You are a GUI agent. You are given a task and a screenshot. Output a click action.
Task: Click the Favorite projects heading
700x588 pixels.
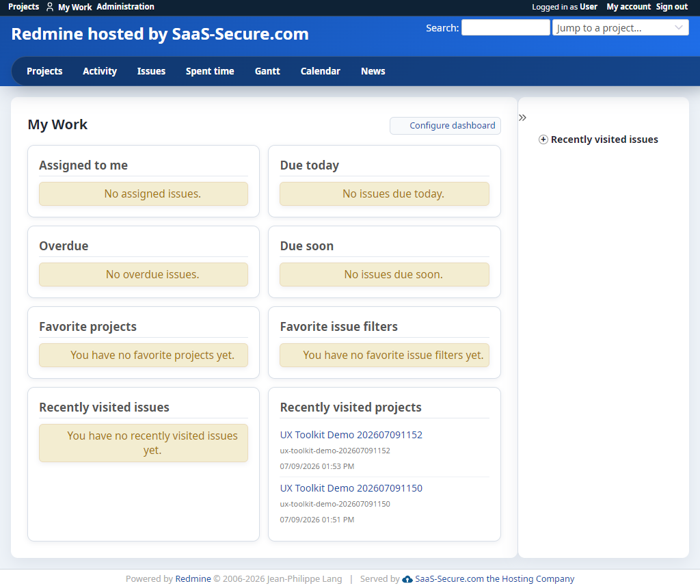coord(88,327)
